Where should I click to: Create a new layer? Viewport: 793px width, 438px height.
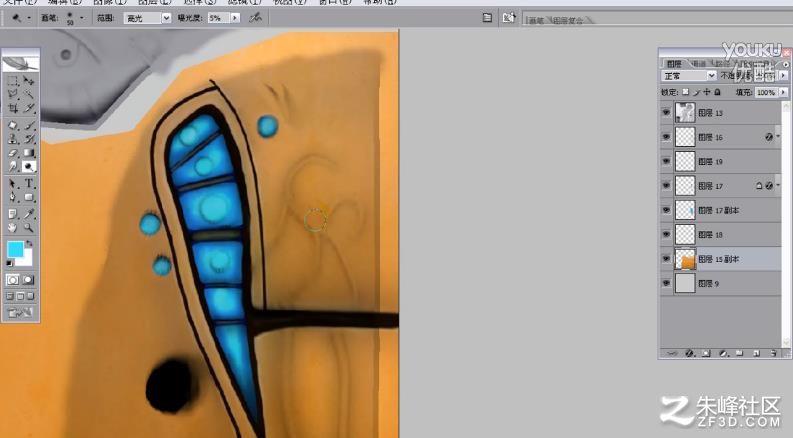[756, 353]
